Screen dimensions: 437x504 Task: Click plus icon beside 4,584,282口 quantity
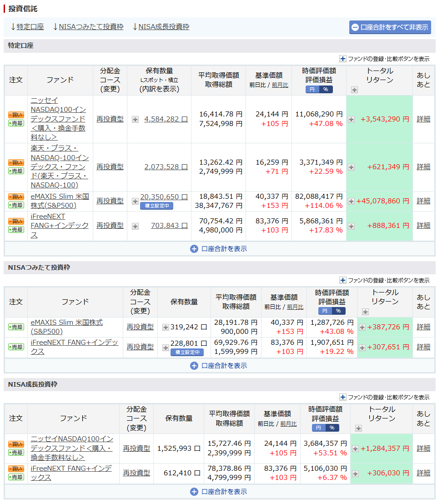[135, 119]
